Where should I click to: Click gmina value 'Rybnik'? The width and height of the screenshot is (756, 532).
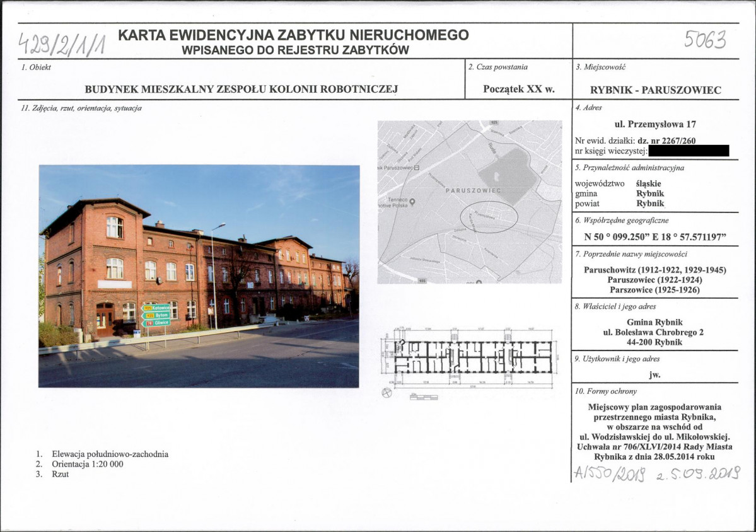point(650,194)
